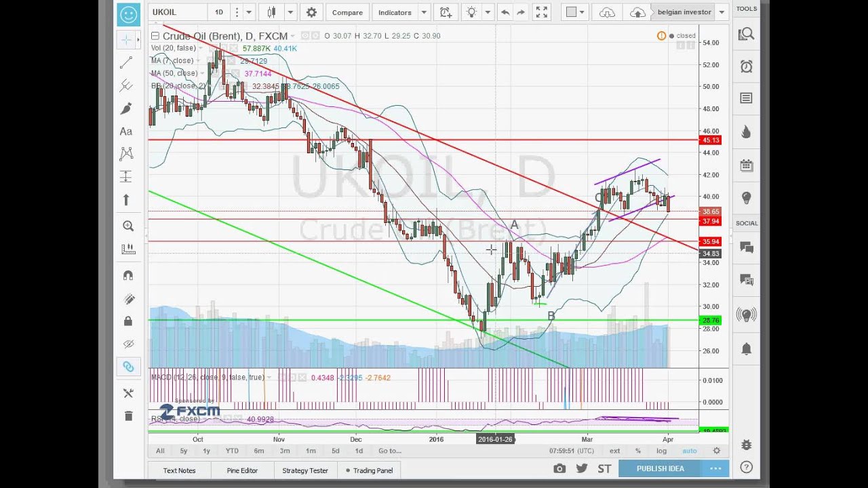This screenshot has height=488, width=868.
Task: Save chart layout to cloud
Action: [637, 12]
